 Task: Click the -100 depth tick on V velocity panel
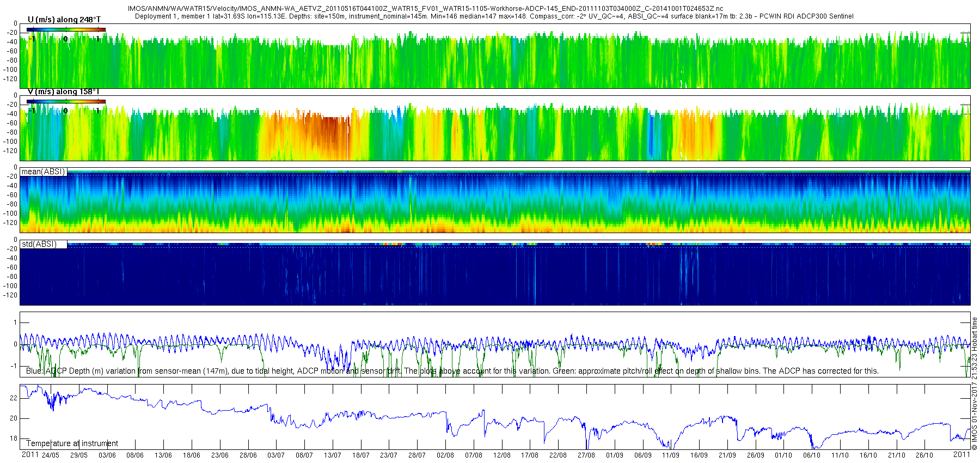click(10, 142)
